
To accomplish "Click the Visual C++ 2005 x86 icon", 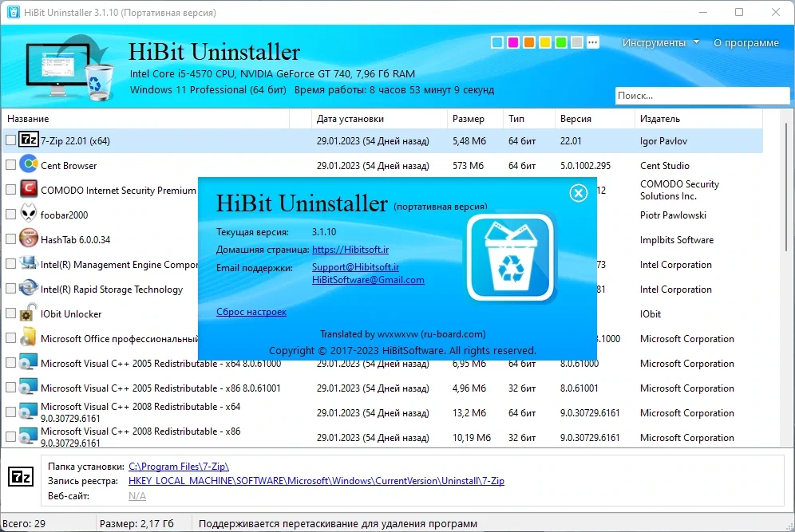I will click(x=29, y=387).
